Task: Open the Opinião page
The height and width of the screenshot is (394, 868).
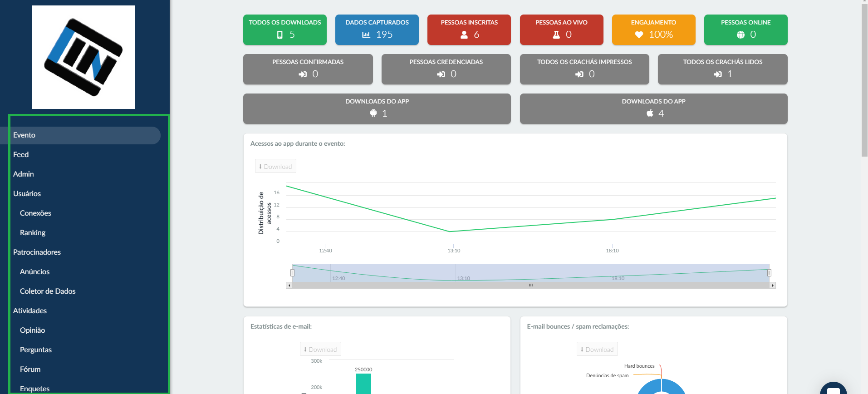Action: click(32, 330)
